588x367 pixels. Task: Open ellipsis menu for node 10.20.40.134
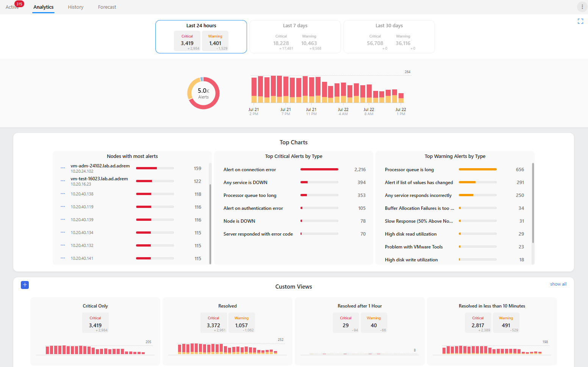pos(63,233)
